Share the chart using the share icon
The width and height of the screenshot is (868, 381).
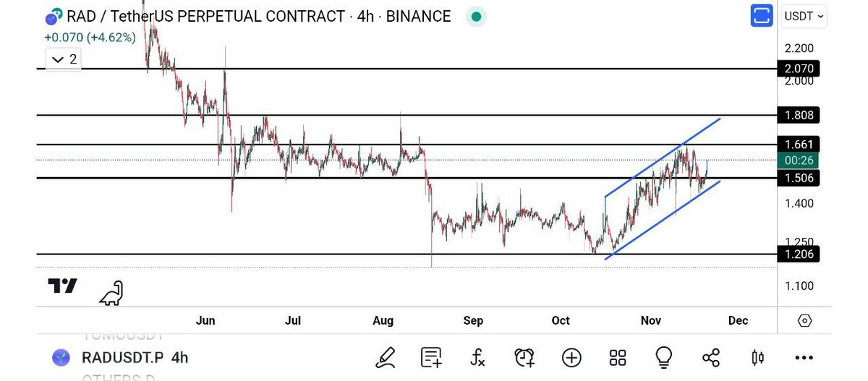(x=711, y=357)
